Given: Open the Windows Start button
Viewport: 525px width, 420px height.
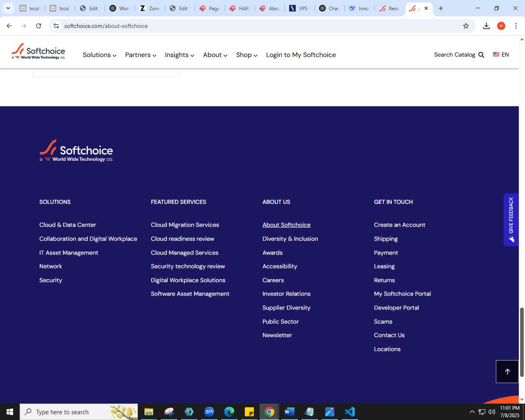Looking at the screenshot, I should tap(10, 412).
